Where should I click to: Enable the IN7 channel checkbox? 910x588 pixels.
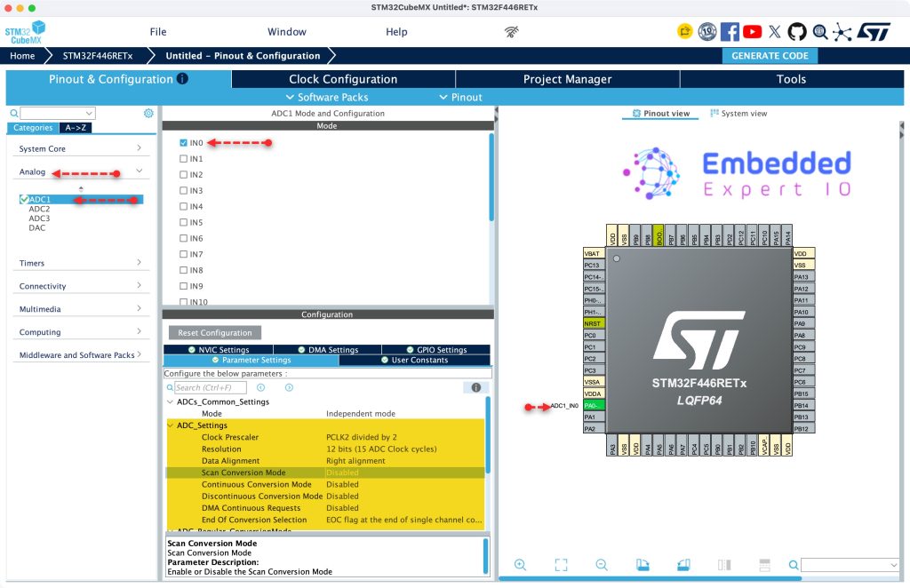click(x=183, y=254)
